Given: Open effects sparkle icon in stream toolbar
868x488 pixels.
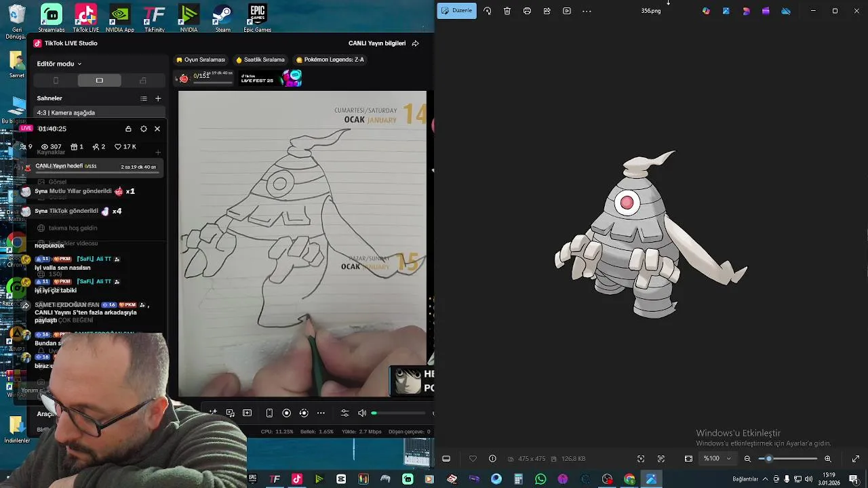Looking at the screenshot, I should tap(213, 413).
